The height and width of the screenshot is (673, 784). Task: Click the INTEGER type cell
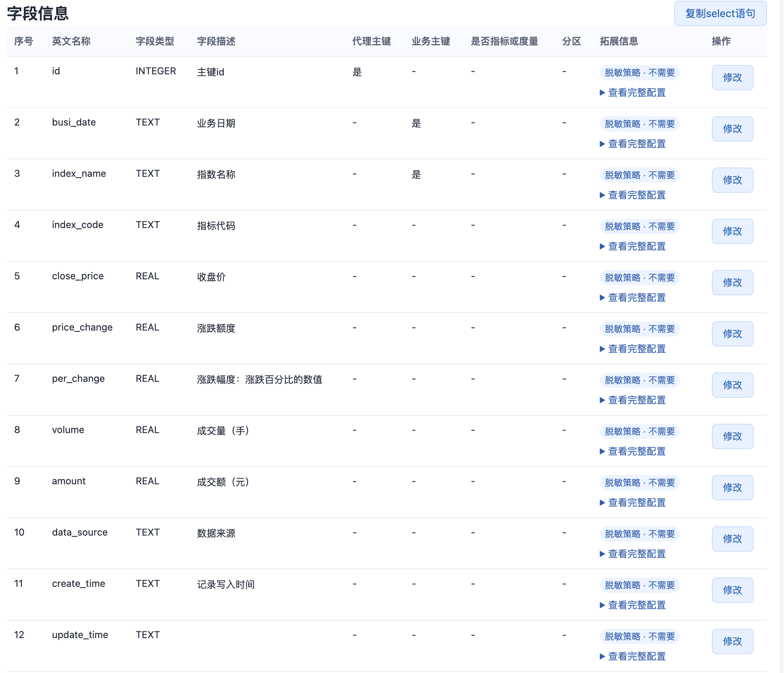click(156, 71)
